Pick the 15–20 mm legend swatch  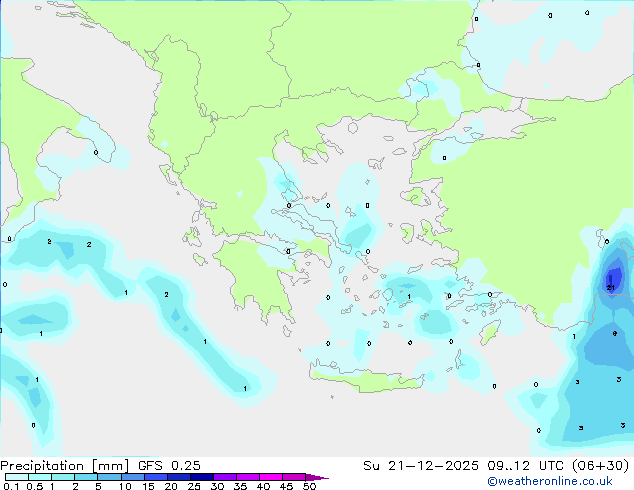[155, 477]
